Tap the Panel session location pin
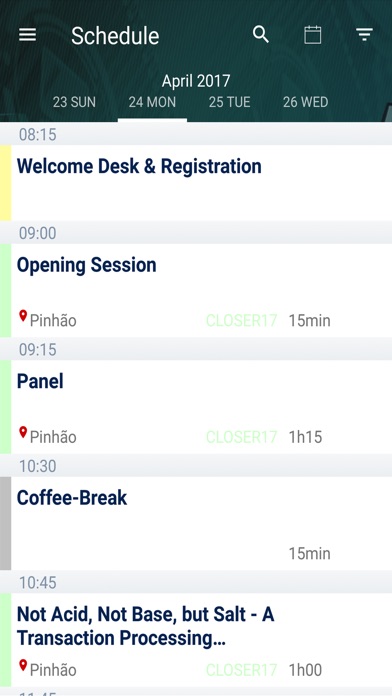The image size is (392, 696). [x=23, y=432]
